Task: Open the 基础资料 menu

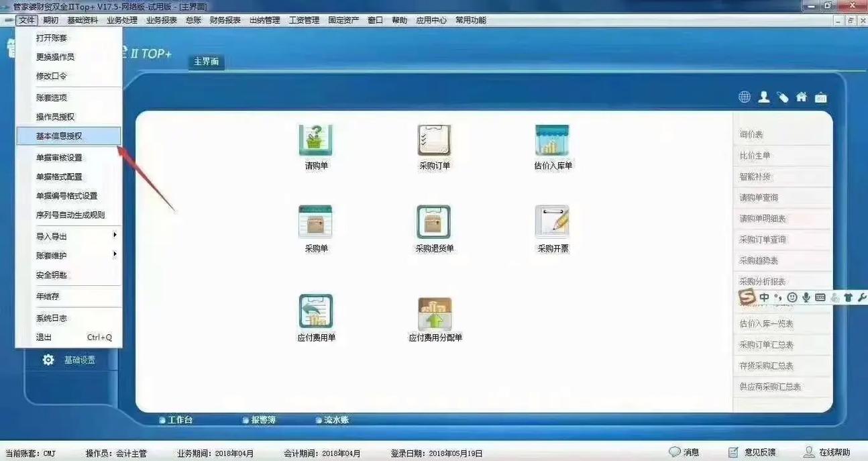Action: tap(83, 20)
